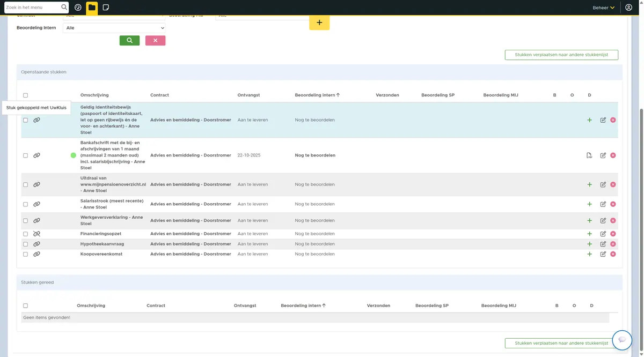Delete the Hypotheekaanvraag row with red icon
Viewport: 644px width, 357px height.
coord(613,244)
